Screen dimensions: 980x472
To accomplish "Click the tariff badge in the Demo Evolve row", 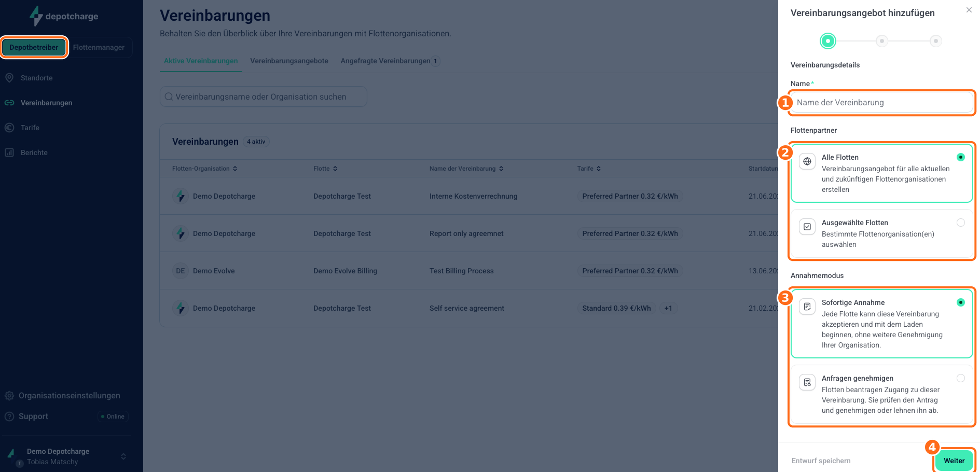I will 630,271.
